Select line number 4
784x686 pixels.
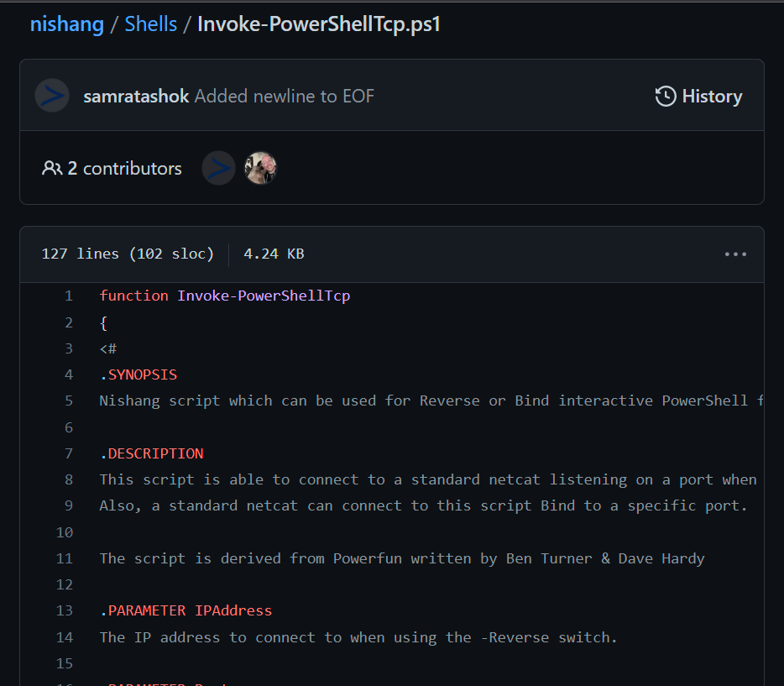click(x=69, y=374)
